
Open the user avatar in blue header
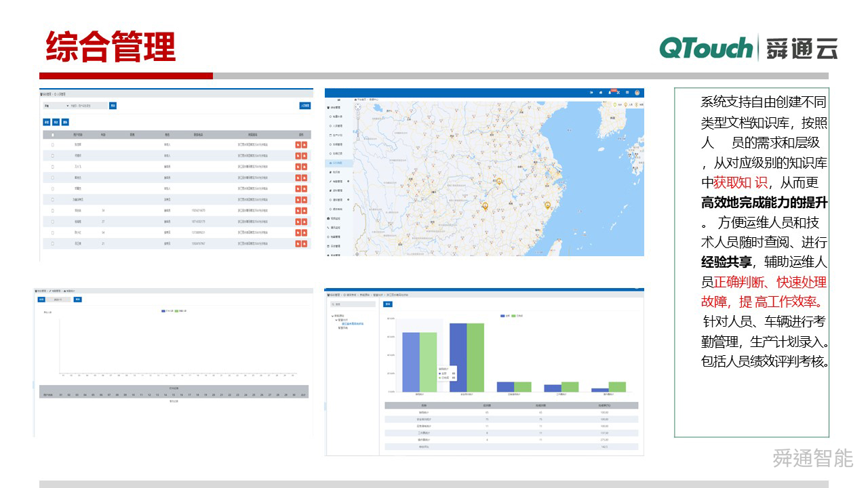point(637,92)
